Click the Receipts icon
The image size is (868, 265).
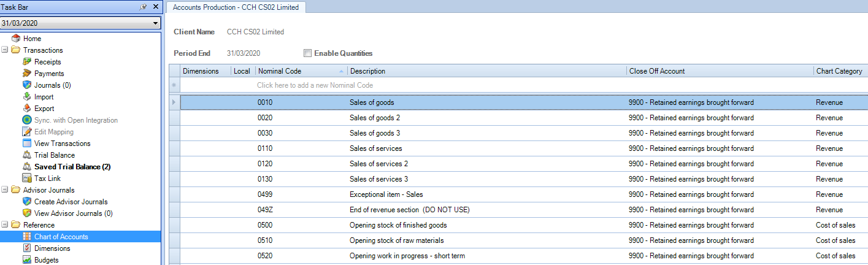(x=27, y=62)
